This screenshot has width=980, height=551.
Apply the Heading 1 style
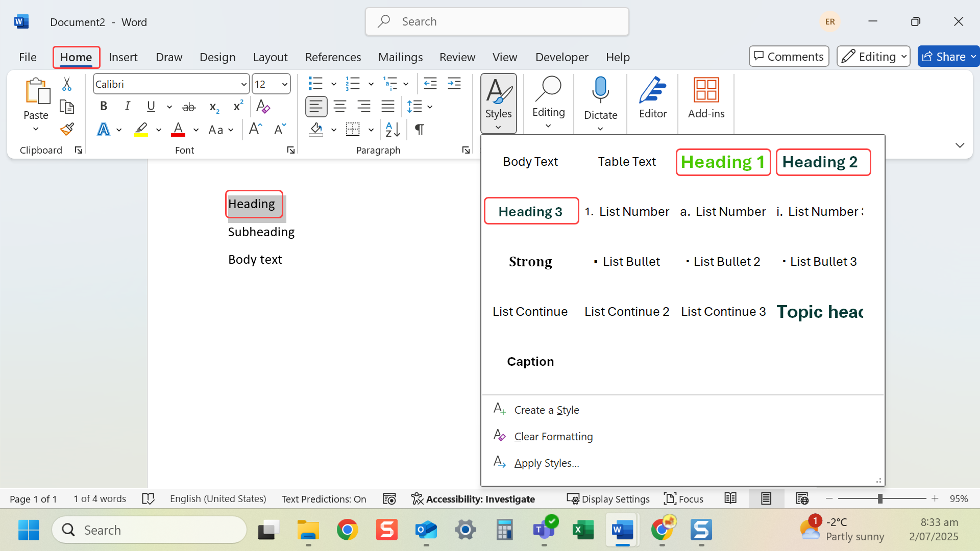coord(723,162)
